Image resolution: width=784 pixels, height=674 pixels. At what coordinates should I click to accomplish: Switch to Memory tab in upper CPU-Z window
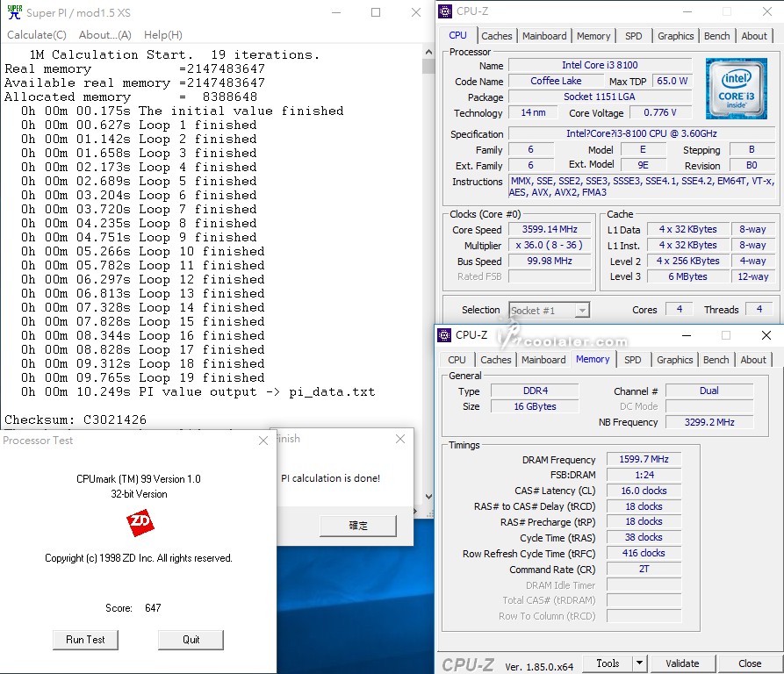pyautogui.click(x=593, y=36)
